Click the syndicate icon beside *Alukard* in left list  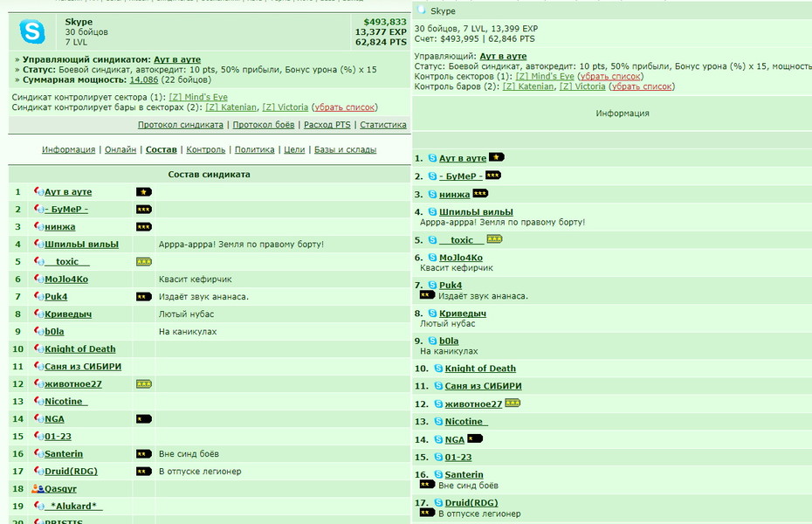(x=38, y=506)
